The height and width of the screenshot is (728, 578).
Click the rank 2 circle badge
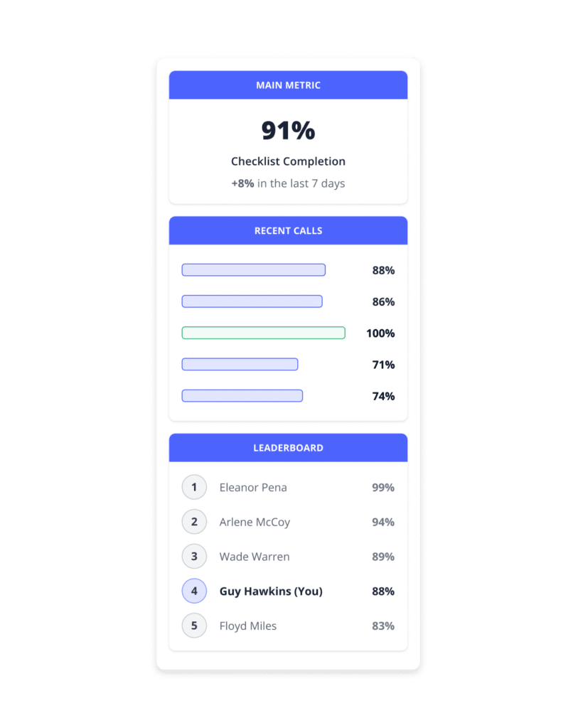click(194, 522)
